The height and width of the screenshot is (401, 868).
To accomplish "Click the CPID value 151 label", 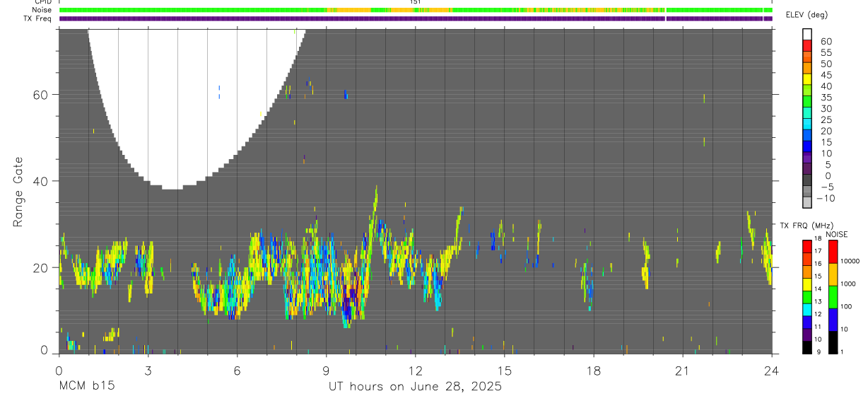I will pos(415,2).
